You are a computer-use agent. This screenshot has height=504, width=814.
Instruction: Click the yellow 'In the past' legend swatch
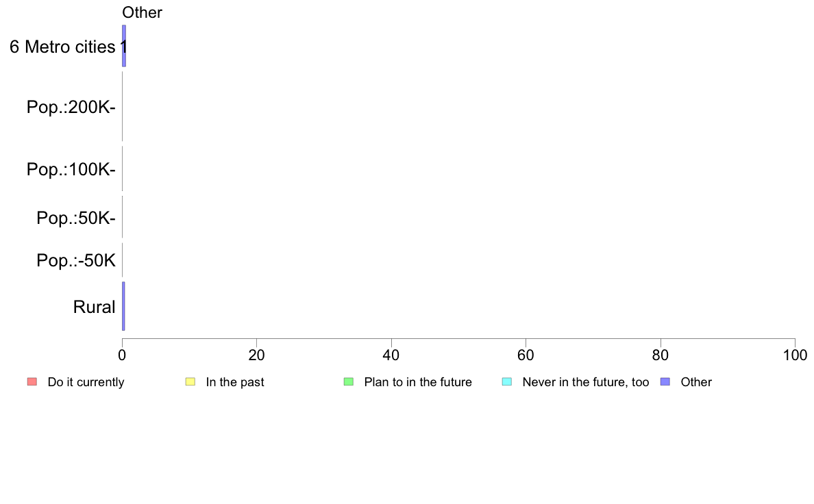click(x=190, y=382)
